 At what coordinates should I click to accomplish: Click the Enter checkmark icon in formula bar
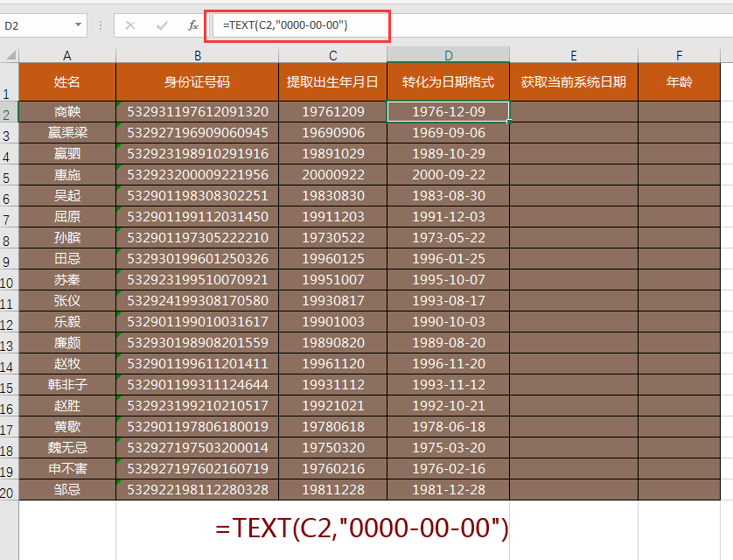(x=162, y=25)
